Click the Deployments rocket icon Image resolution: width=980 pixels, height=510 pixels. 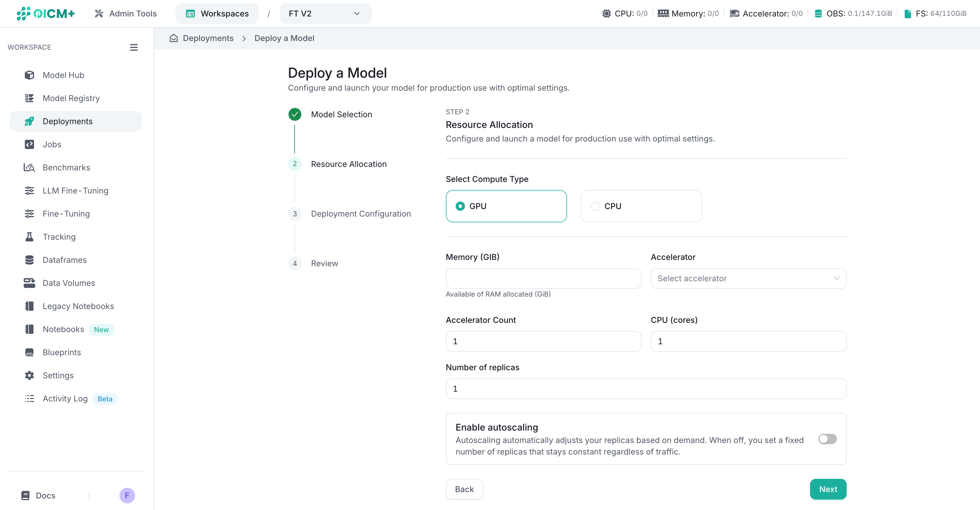point(29,121)
